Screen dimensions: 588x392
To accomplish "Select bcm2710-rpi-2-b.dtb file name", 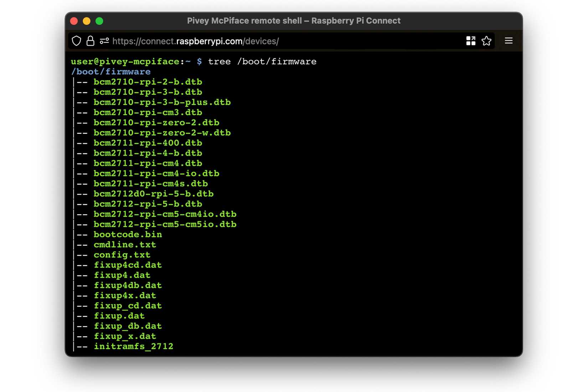I will (148, 82).
